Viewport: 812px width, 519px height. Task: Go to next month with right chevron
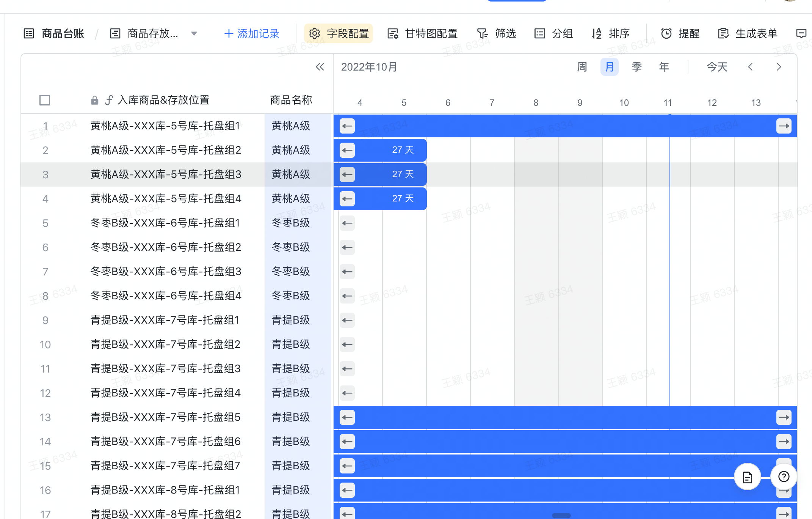coord(779,67)
